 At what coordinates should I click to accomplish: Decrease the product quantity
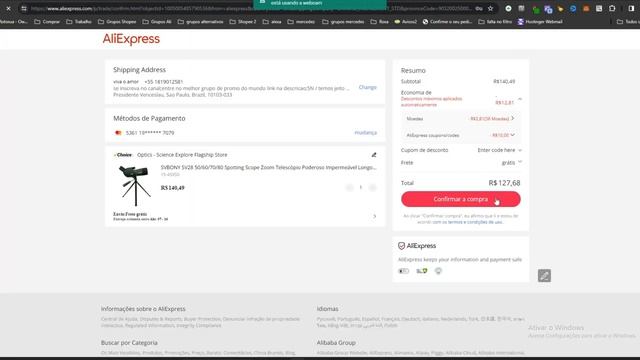click(x=349, y=187)
